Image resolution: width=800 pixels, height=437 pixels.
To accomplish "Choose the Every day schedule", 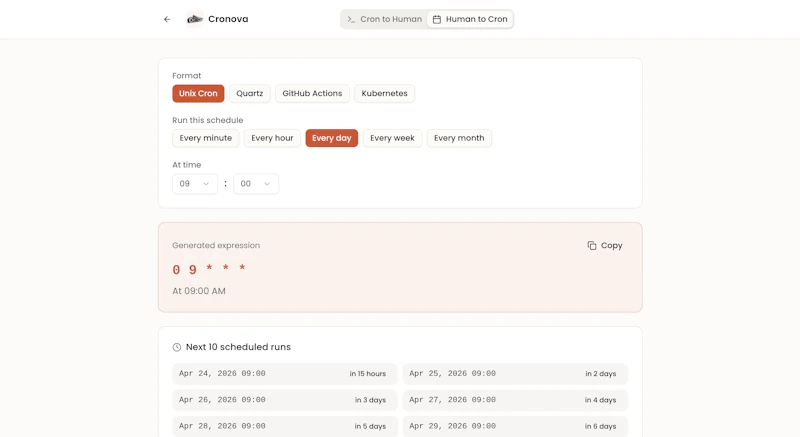I will [332, 138].
